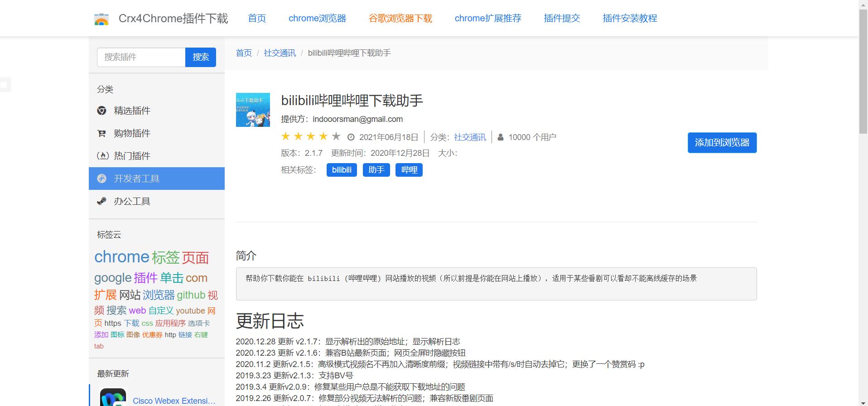Image resolution: width=868 pixels, height=406 pixels.
Task: Click the 单击 tag in the tag cloud
Action: [172, 278]
